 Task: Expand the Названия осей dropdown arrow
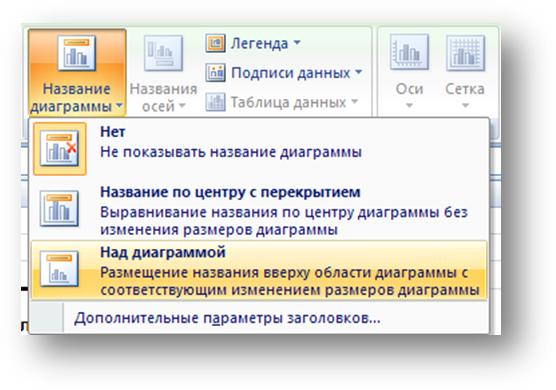pos(182,106)
